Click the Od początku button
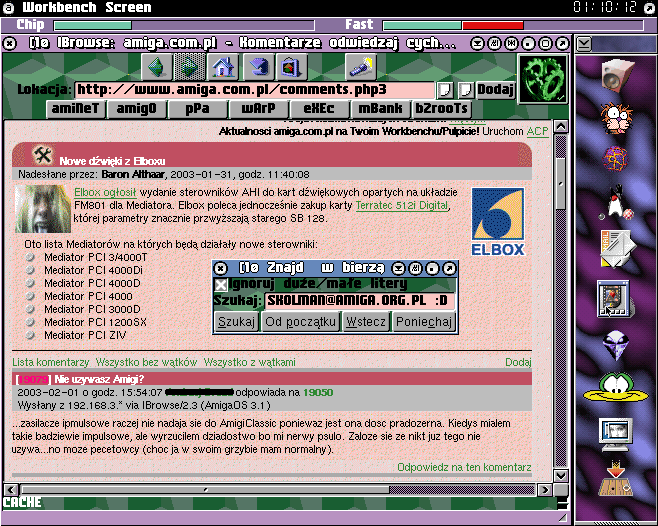Image resolution: width=658 pixels, height=526 pixels. click(x=300, y=322)
